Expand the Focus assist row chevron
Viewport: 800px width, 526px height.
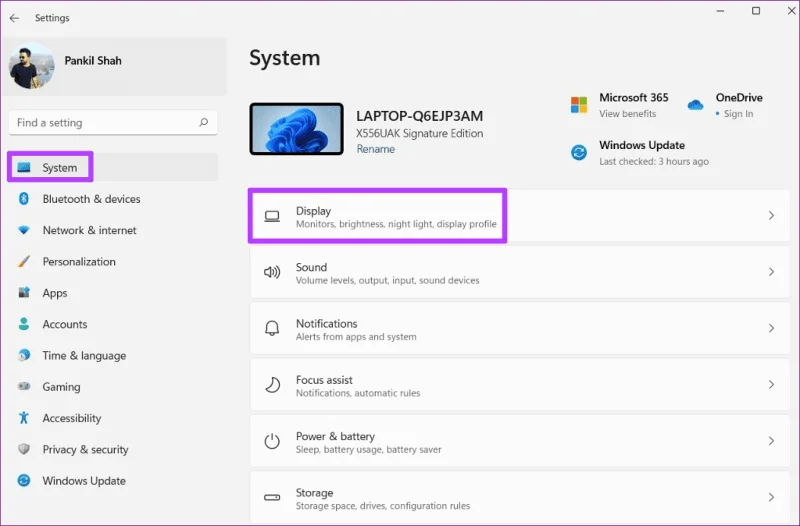(x=771, y=384)
